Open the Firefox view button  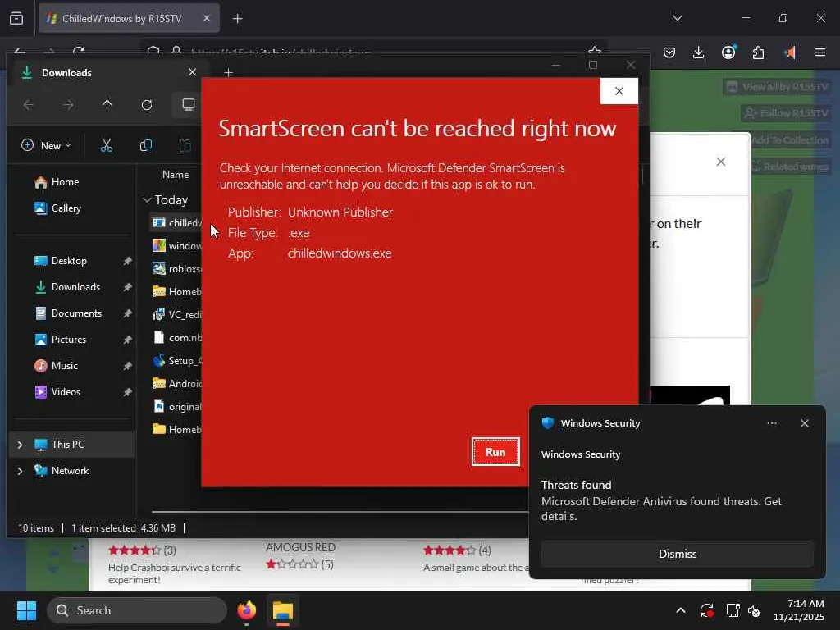(x=16, y=19)
